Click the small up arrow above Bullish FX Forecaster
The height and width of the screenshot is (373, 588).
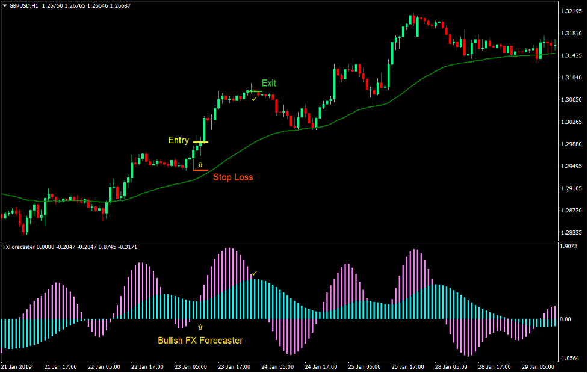200,327
